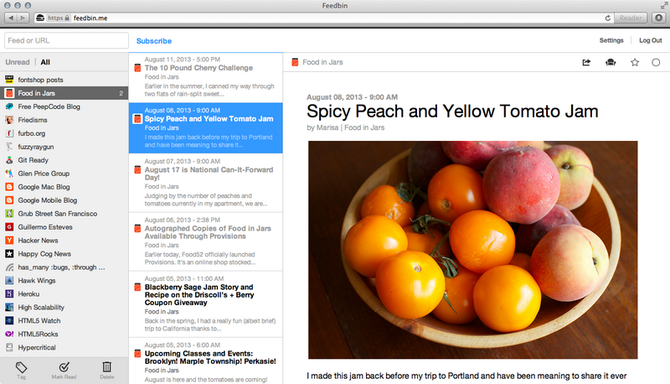Click the Feed or URL input field
Screen dimensions: 670x384
pyautogui.click(x=66, y=41)
